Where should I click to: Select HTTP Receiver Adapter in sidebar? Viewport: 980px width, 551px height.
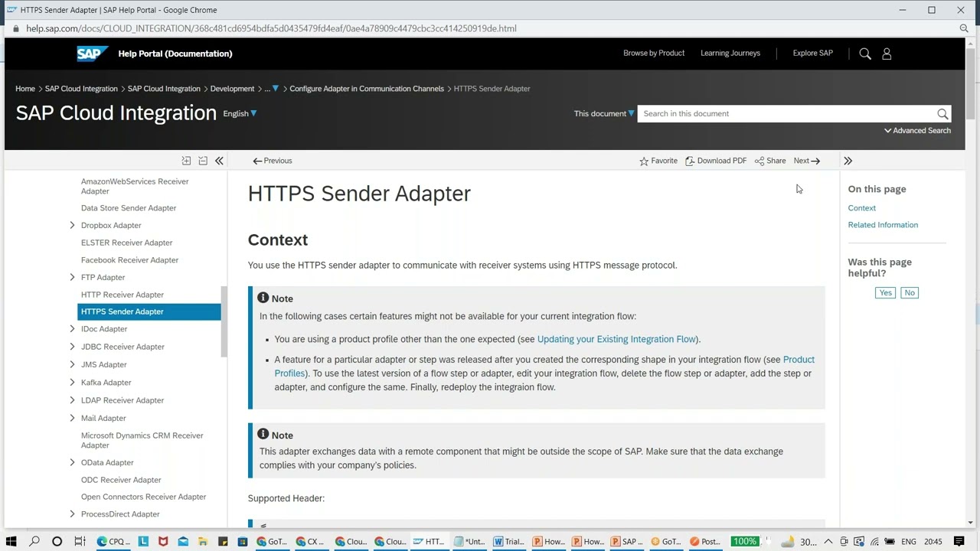122,295
